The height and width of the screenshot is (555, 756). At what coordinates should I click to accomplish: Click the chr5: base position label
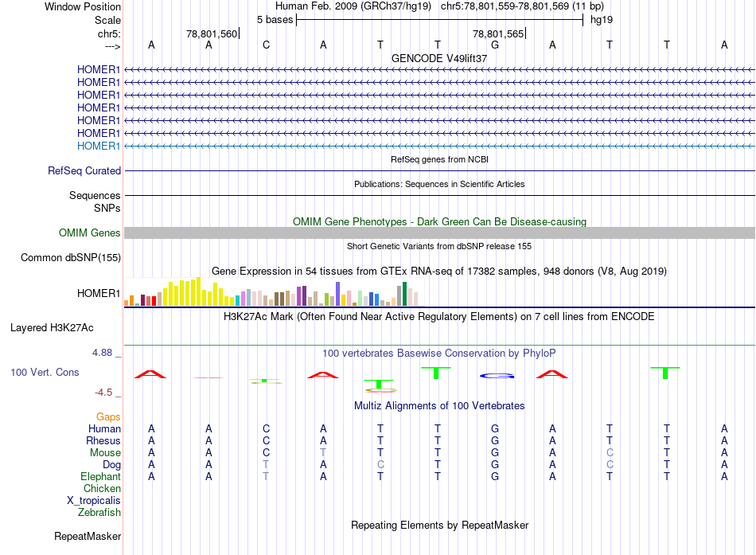coord(109,33)
